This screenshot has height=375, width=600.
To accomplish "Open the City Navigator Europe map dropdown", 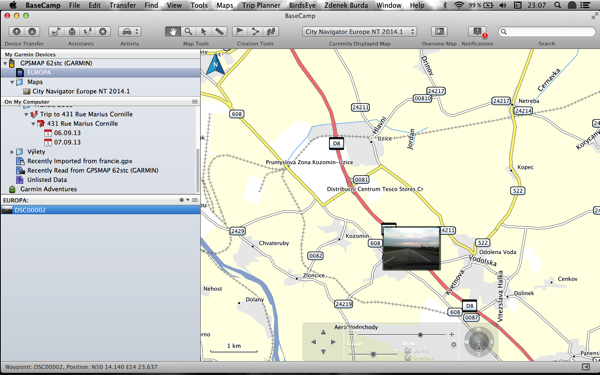I will pos(359,32).
